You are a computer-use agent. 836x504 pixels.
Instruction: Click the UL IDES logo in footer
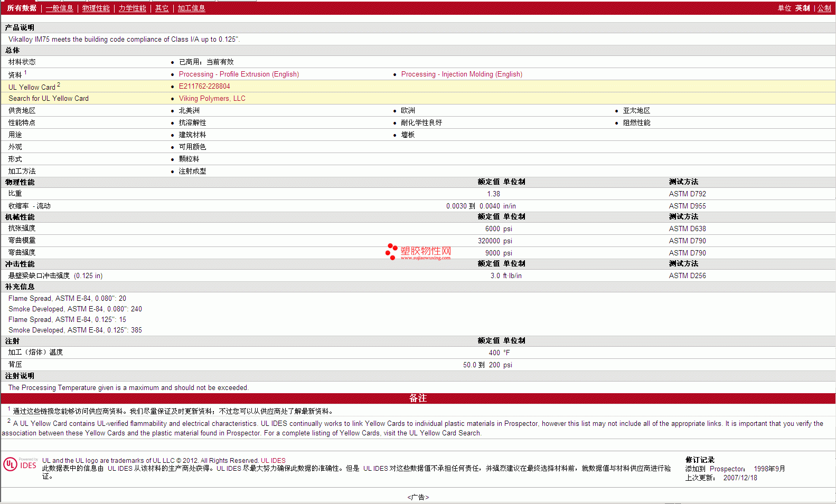coord(20,464)
